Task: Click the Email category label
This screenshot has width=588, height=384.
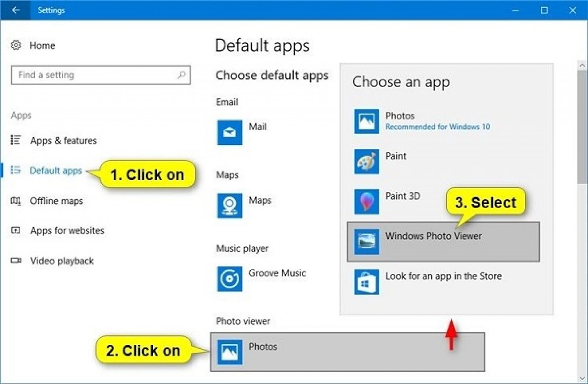Action: 227,102
